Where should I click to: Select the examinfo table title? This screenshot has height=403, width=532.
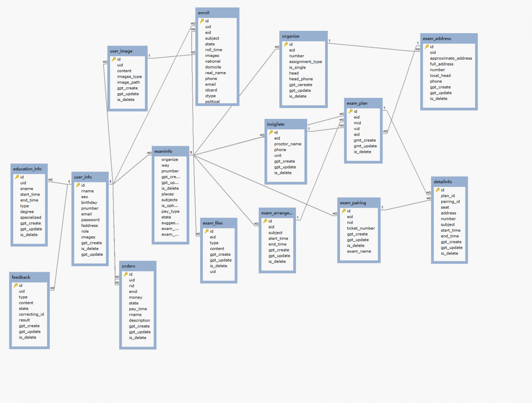163,151
